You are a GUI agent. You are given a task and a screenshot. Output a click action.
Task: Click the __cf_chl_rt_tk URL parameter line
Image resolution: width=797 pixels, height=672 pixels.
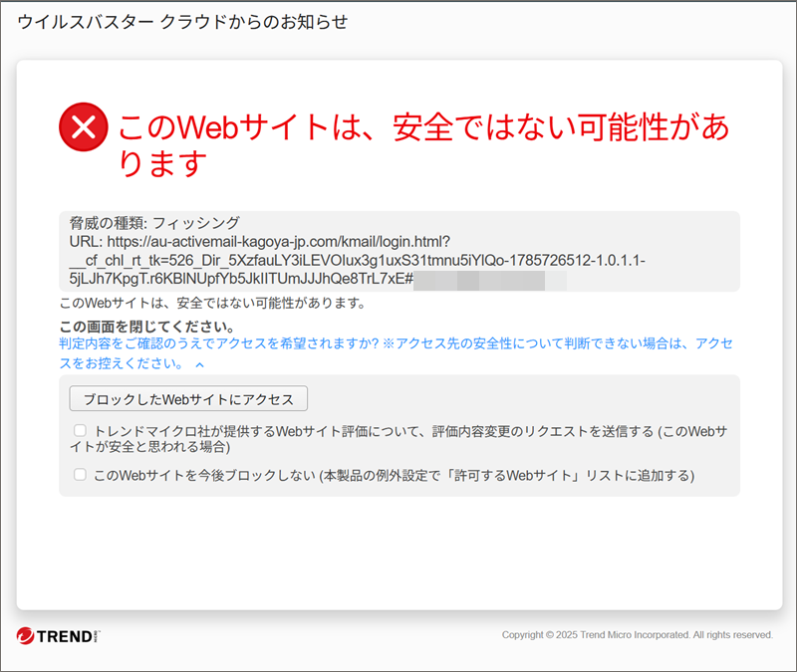coord(358,261)
